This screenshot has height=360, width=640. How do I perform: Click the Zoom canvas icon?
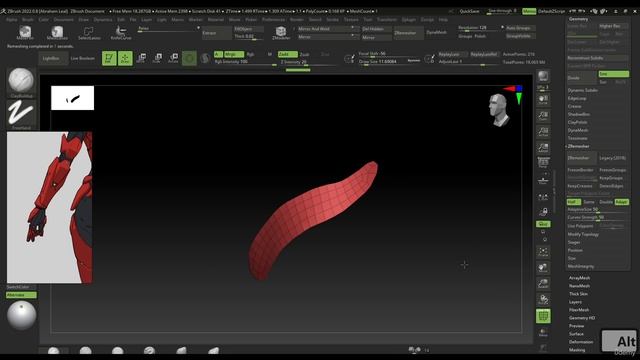[x=543, y=116]
